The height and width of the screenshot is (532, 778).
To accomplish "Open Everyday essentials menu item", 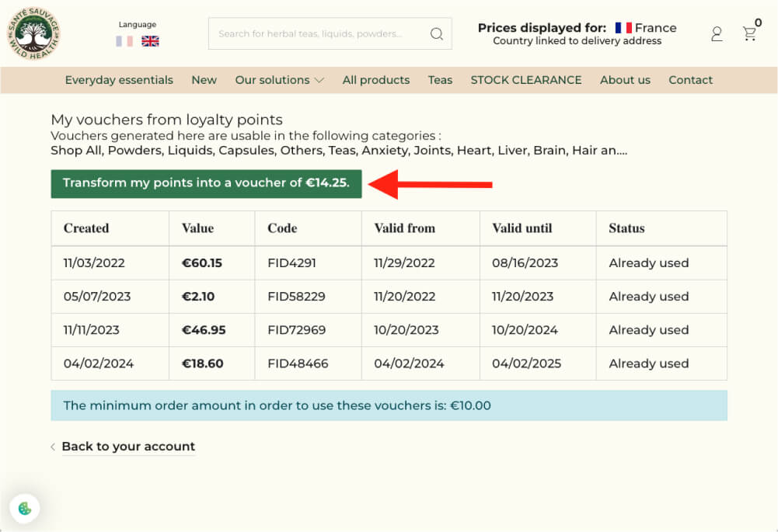I will click(x=119, y=80).
